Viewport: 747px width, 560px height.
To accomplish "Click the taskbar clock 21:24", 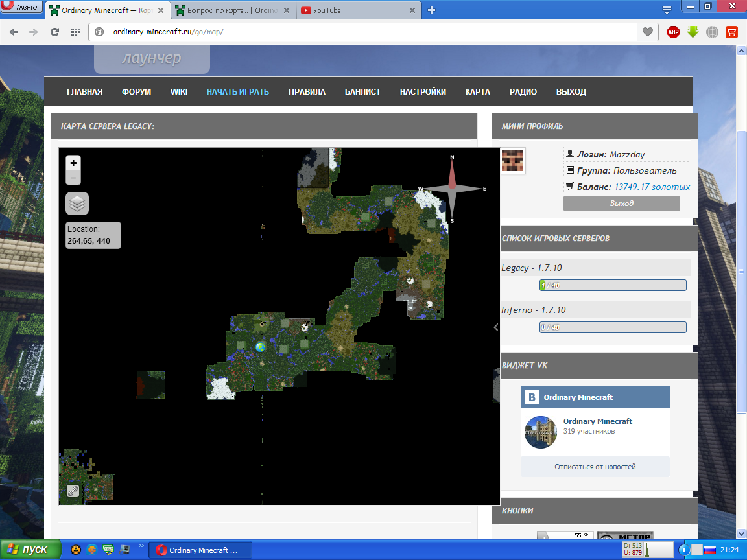I will click(729, 550).
